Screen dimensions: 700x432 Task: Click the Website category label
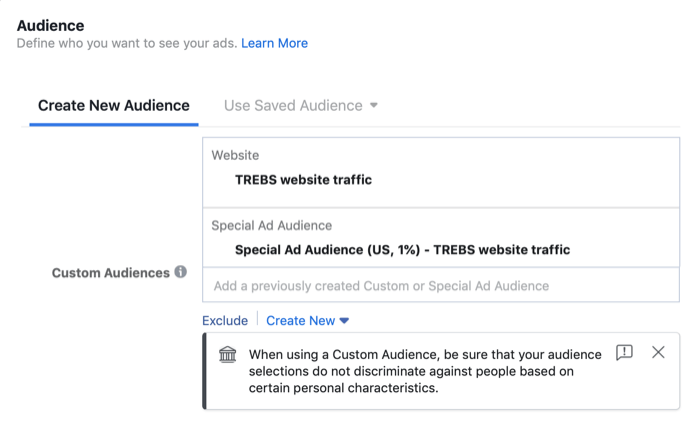pos(235,155)
